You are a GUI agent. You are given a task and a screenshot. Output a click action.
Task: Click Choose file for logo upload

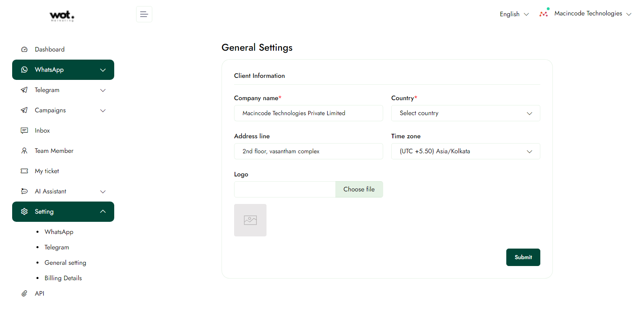coord(359,189)
